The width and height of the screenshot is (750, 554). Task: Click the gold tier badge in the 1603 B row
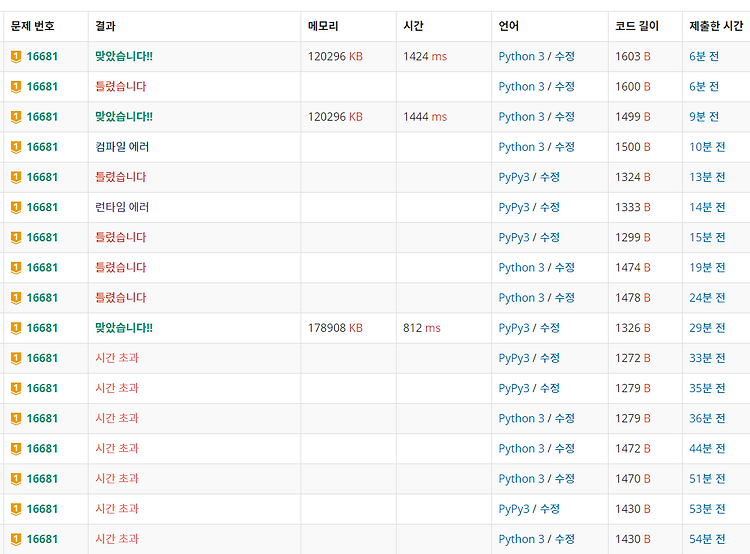(16, 56)
